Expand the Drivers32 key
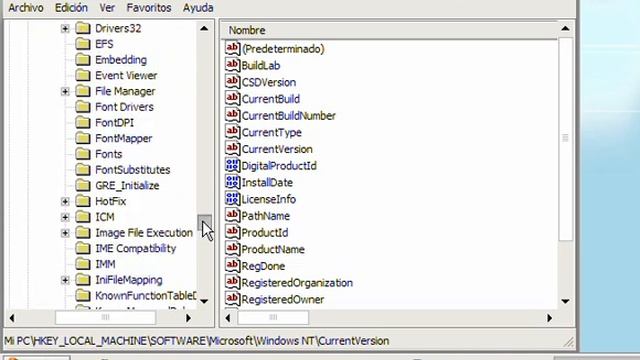Image resolution: width=640 pixels, height=360 pixels. (65, 29)
